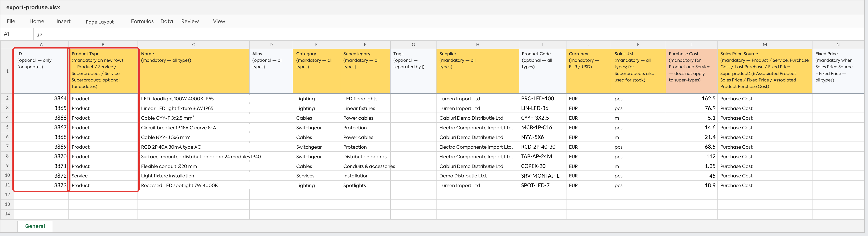Click the Product Code header cell
Screen dimensions: 868x236
coord(542,71)
